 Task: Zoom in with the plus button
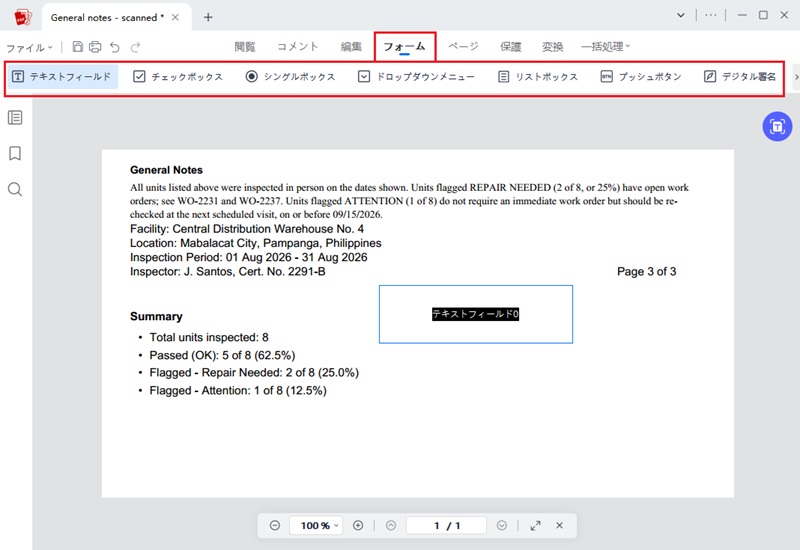click(358, 526)
